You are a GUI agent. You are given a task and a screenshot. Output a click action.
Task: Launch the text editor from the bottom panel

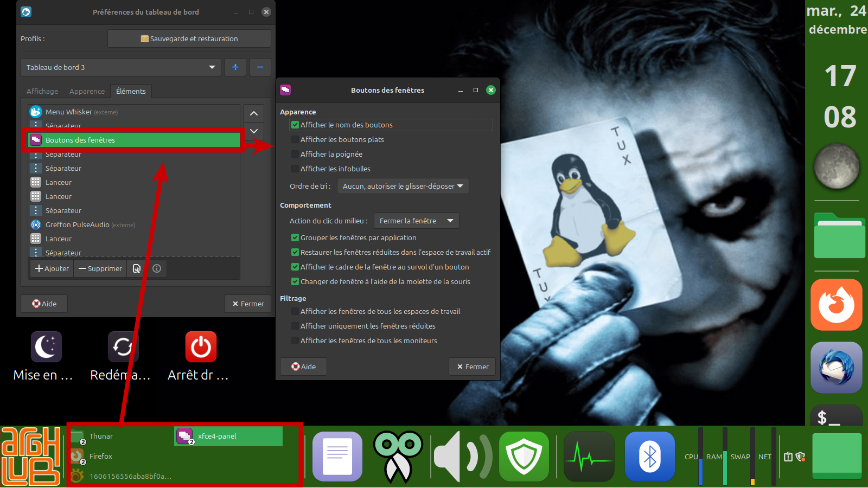point(337,457)
